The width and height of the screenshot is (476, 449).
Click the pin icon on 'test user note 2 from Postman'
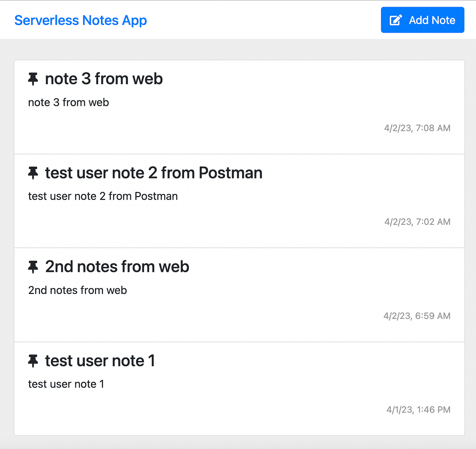pyautogui.click(x=33, y=173)
